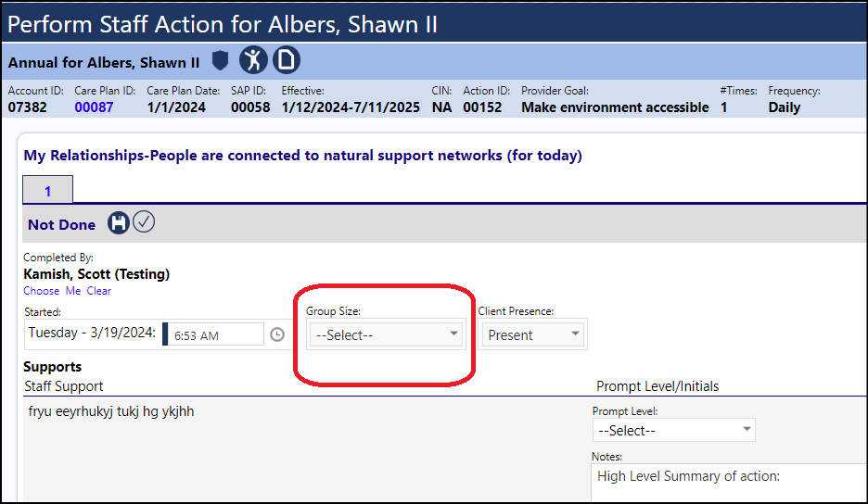This screenshot has height=504, width=868.
Task: Open the person figure icon in header
Action: pyautogui.click(x=253, y=59)
